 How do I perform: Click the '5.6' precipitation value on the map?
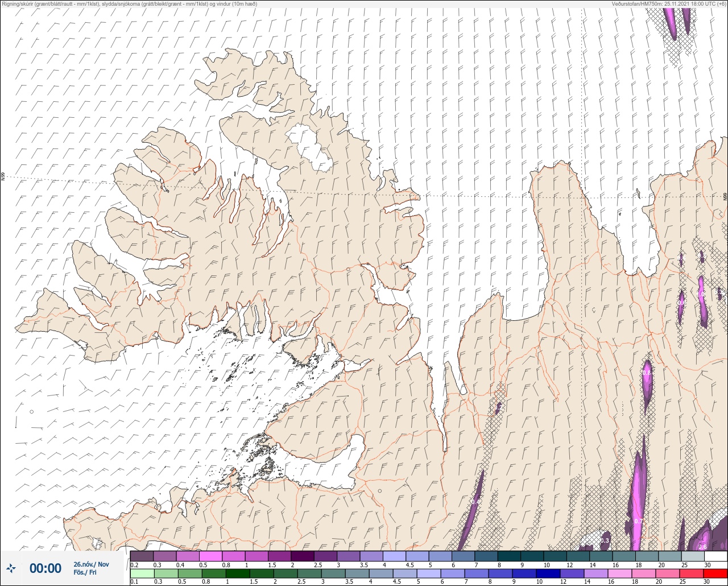pos(702,547)
